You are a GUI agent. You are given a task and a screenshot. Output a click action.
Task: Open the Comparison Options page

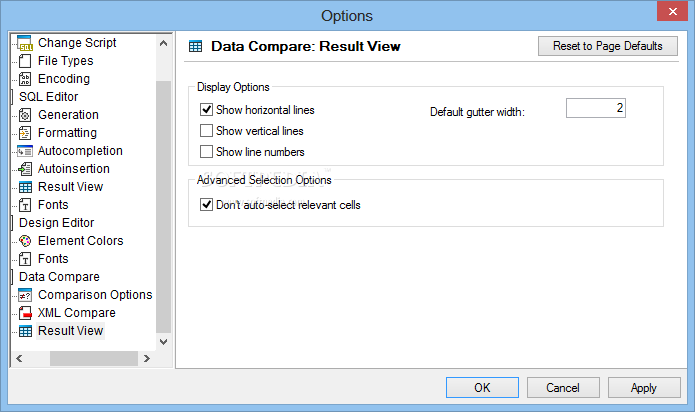click(x=95, y=295)
